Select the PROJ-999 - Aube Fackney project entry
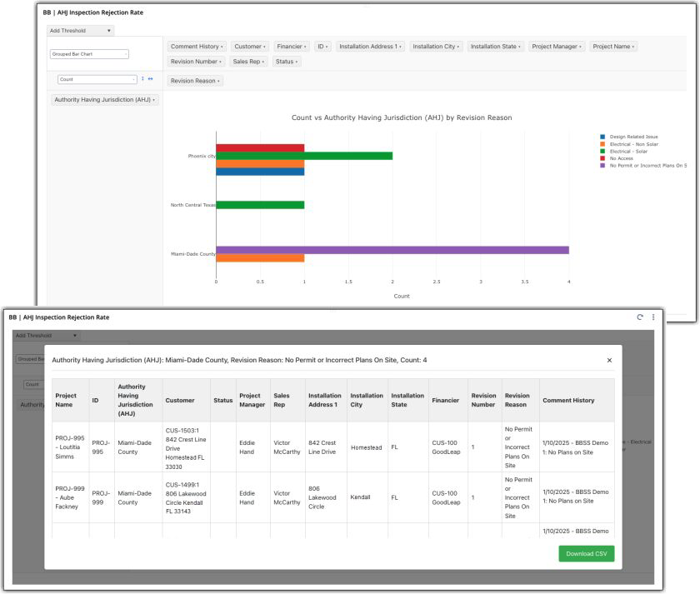 click(x=68, y=497)
